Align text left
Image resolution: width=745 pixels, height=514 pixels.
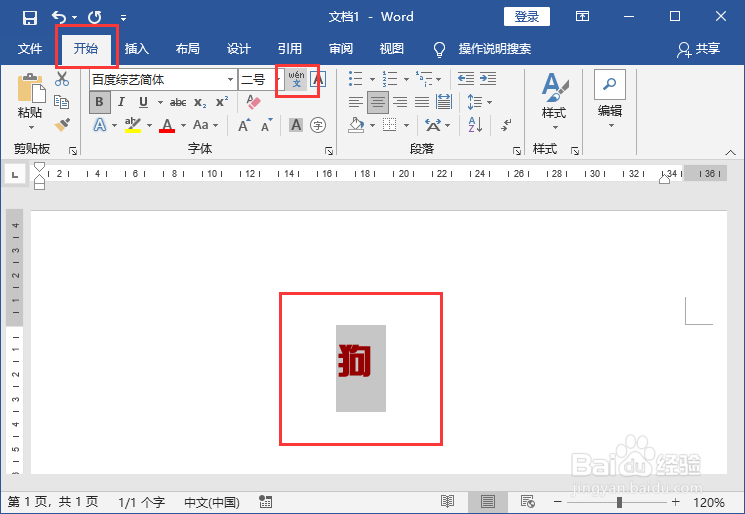point(355,102)
